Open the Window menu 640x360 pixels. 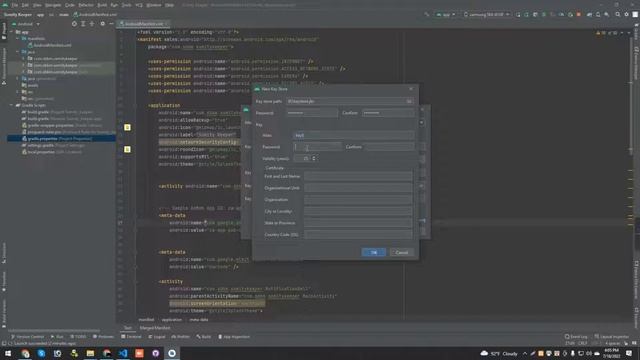point(154,5)
